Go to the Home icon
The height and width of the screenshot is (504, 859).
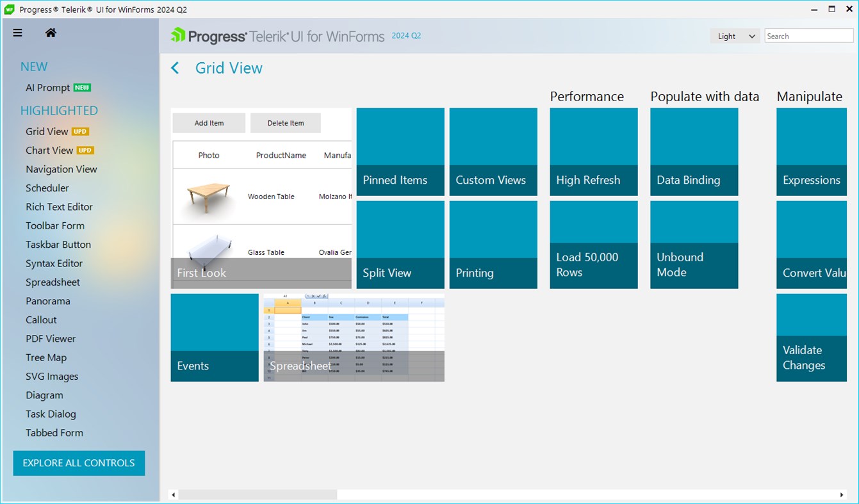coord(51,33)
